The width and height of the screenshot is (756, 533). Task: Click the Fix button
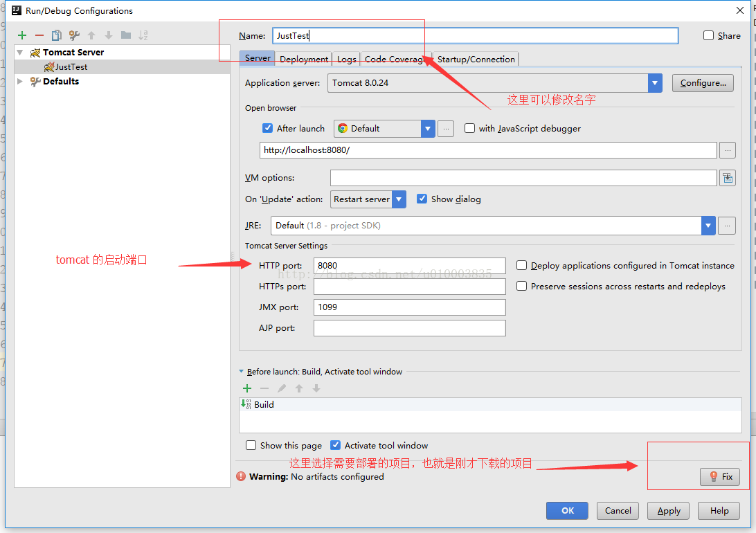[720, 477]
